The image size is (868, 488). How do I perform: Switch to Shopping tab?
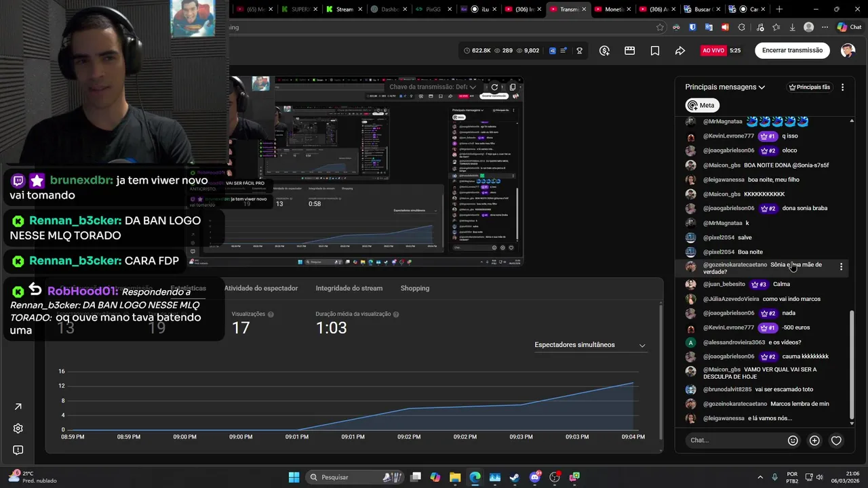pyautogui.click(x=415, y=288)
